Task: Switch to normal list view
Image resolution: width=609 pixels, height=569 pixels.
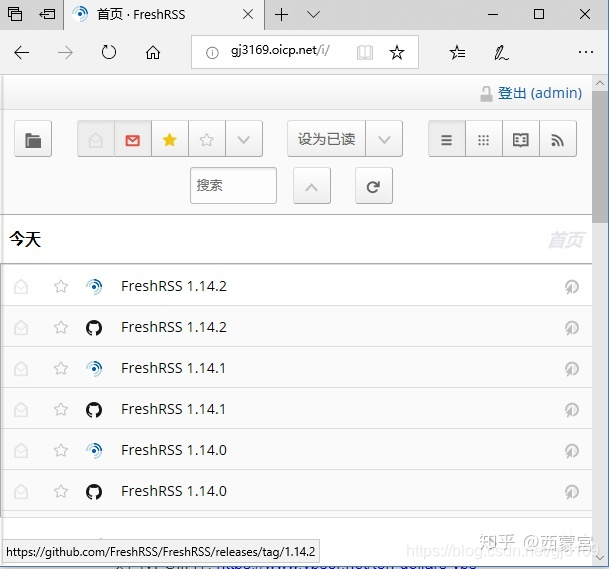Action: (447, 139)
